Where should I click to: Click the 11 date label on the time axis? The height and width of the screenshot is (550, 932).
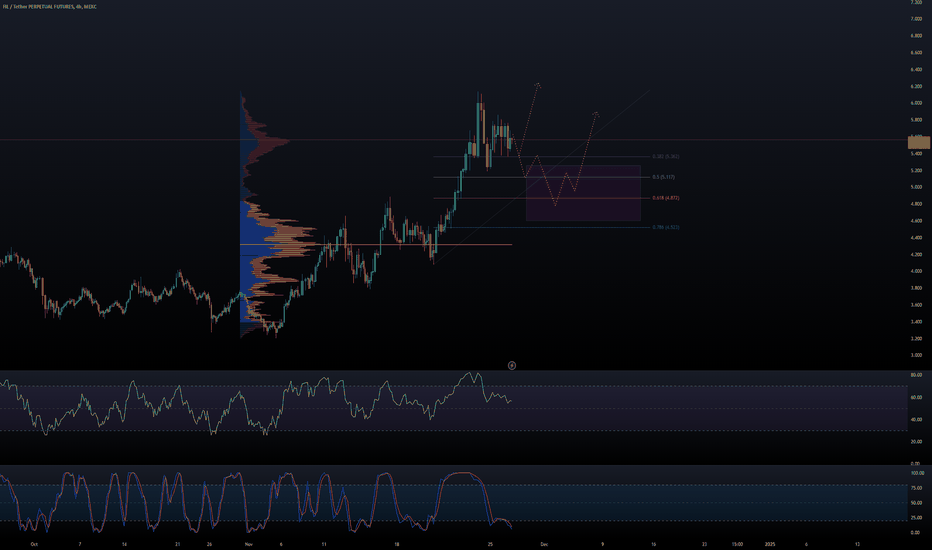(324, 544)
